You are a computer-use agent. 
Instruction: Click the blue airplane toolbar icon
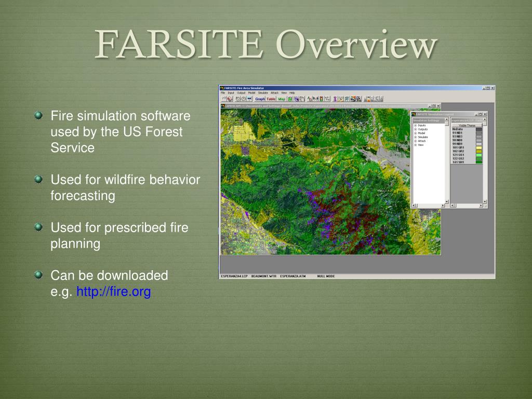(249, 99)
